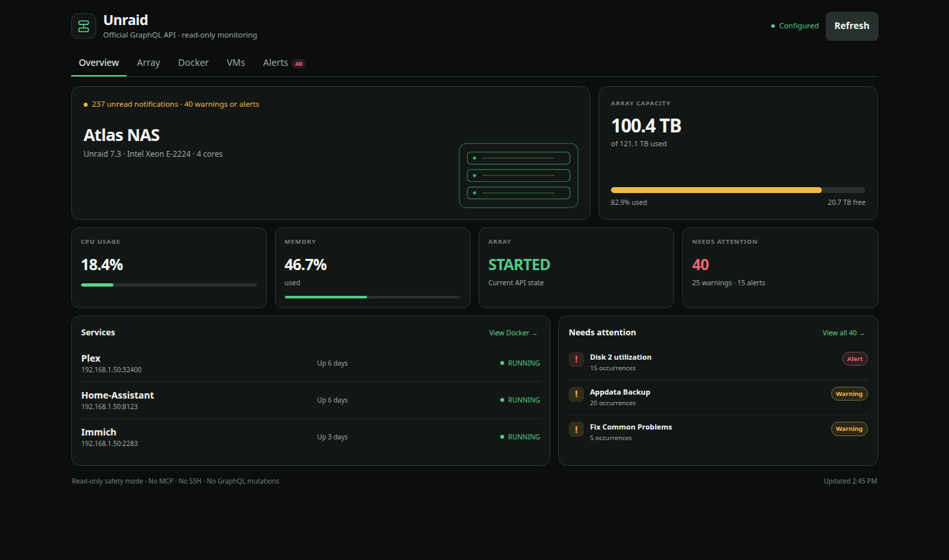
Task: Click the 100.4 TB capacity value
Action: click(x=646, y=126)
